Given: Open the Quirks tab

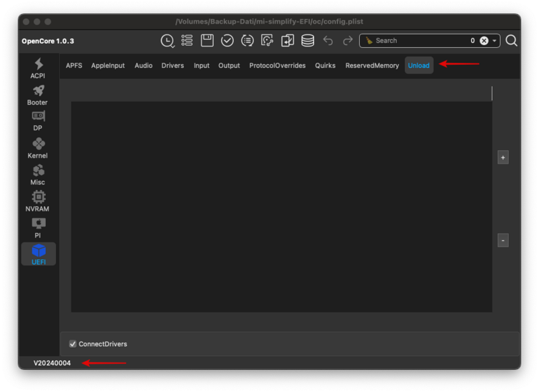Looking at the screenshot, I should [325, 66].
